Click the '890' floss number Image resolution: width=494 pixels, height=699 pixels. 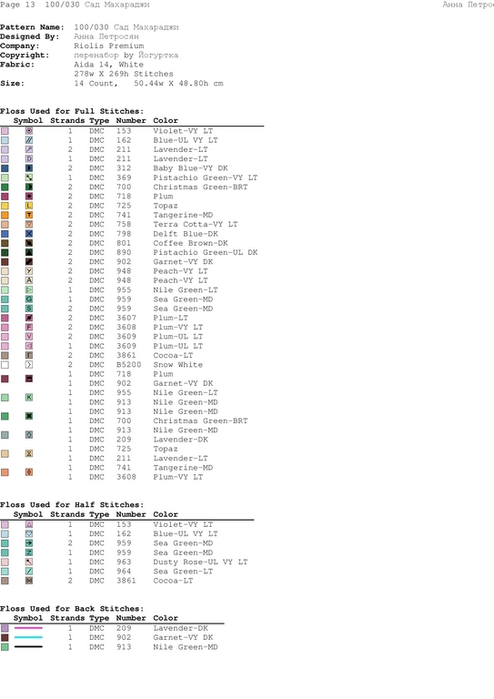pyautogui.click(x=124, y=252)
